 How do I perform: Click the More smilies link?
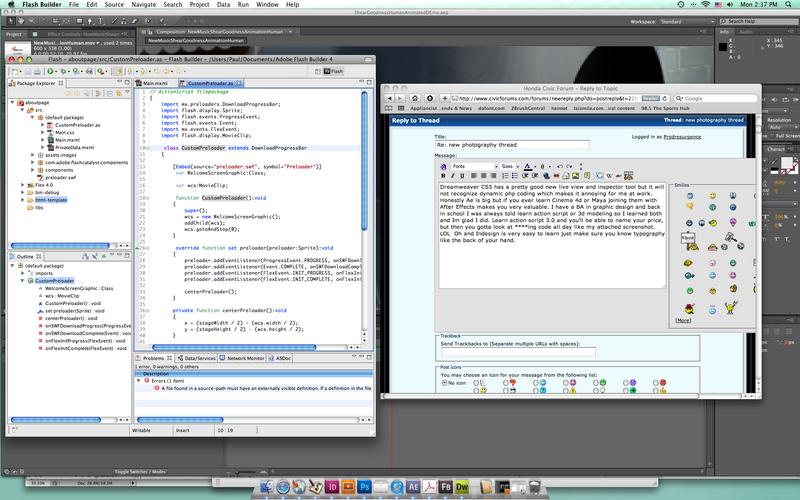point(683,320)
